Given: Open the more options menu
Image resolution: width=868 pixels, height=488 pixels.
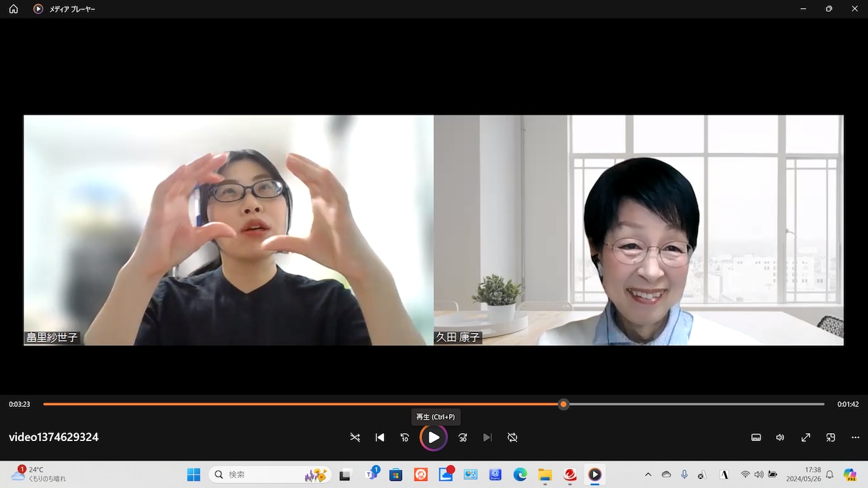Looking at the screenshot, I should pyautogui.click(x=855, y=437).
